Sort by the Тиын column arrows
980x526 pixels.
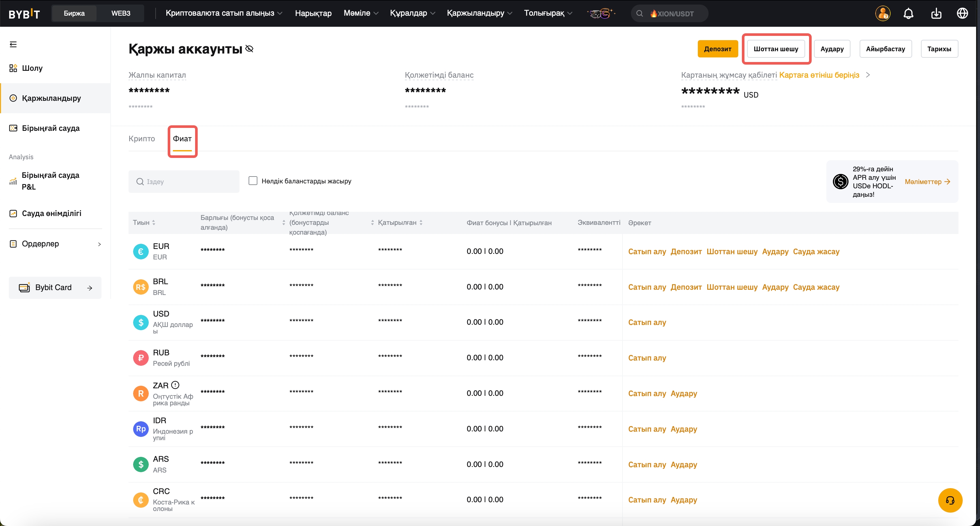(154, 223)
